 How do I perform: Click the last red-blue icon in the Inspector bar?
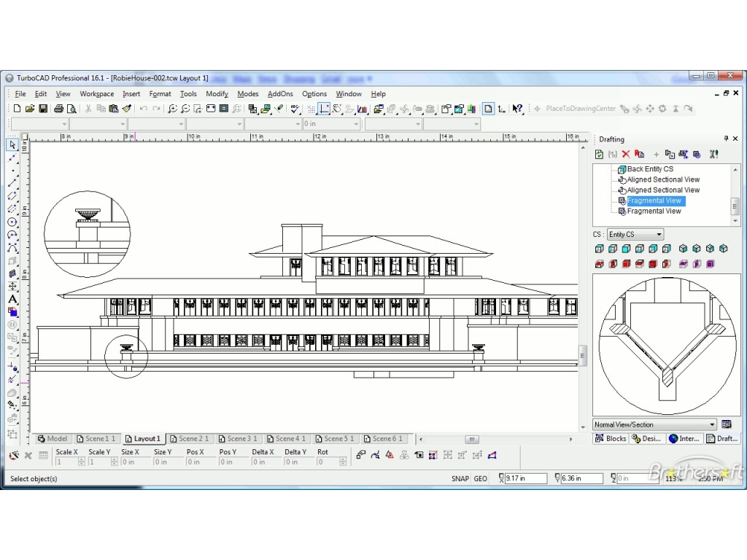coord(492,455)
